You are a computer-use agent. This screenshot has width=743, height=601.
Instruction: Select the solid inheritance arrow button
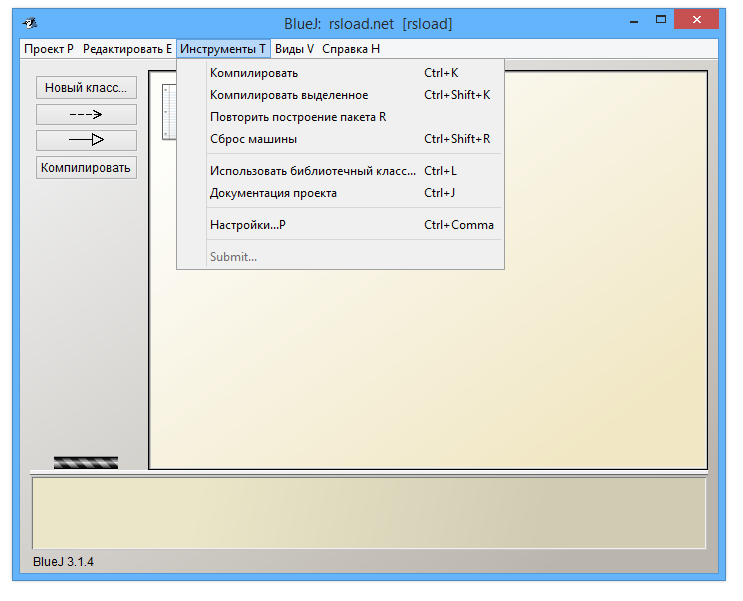coord(86,140)
